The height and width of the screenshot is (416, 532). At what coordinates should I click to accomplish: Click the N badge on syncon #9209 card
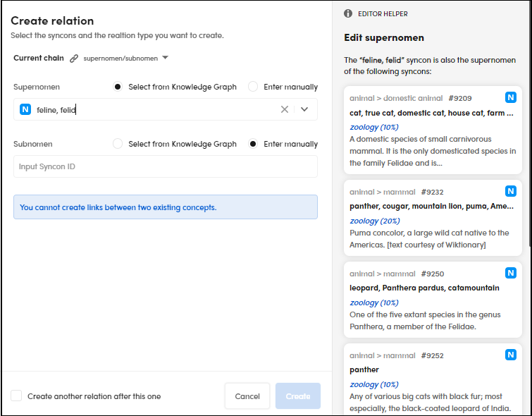[x=511, y=98]
